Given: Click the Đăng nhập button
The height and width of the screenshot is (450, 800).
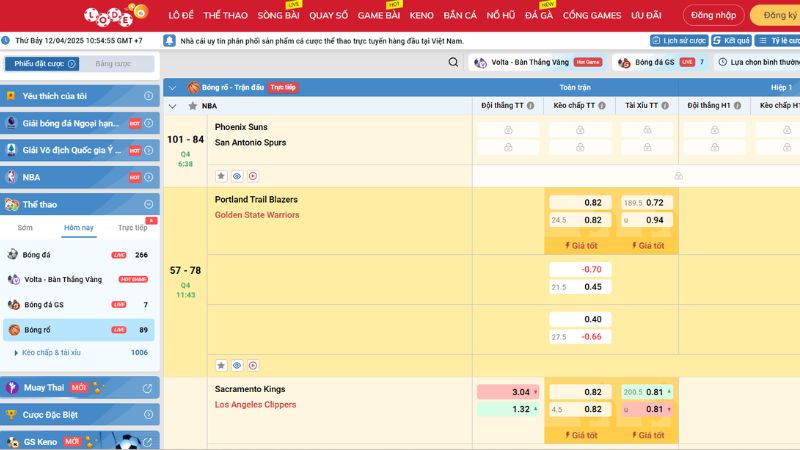Looking at the screenshot, I should pyautogui.click(x=713, y=16).
